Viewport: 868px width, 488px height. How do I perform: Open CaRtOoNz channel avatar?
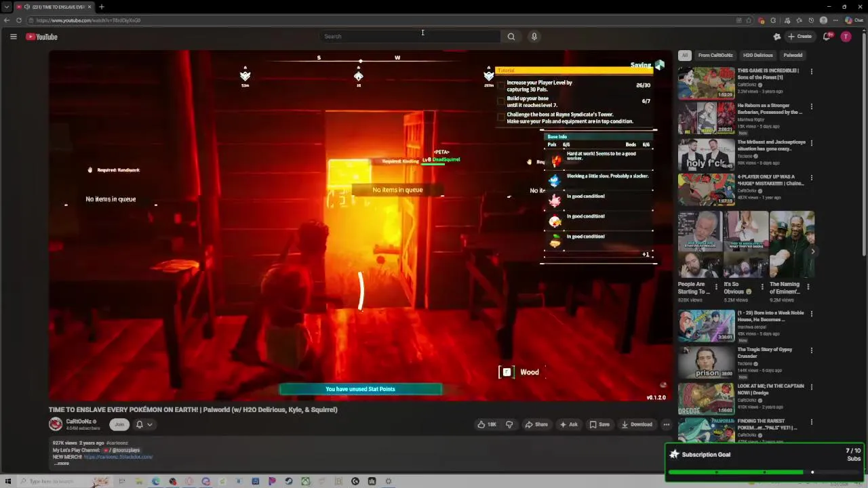tap(56, 424)
